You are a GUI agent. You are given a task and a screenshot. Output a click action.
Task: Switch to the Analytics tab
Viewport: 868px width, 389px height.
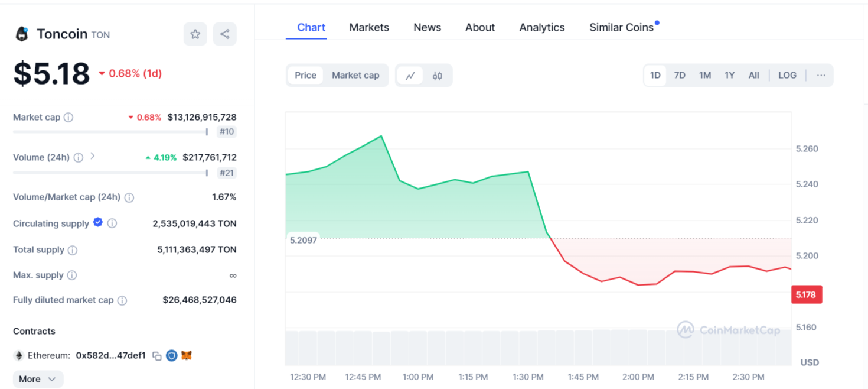point(541,28)
